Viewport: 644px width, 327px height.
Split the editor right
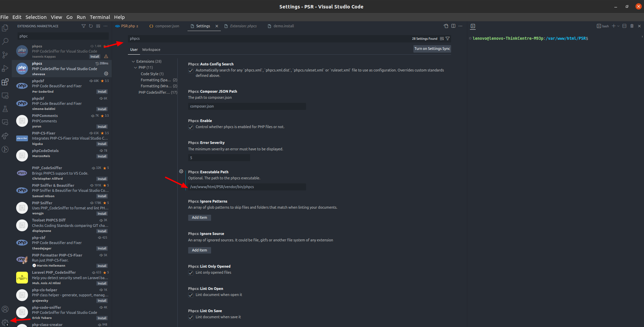pyautogui.click(x=453, y=26)
